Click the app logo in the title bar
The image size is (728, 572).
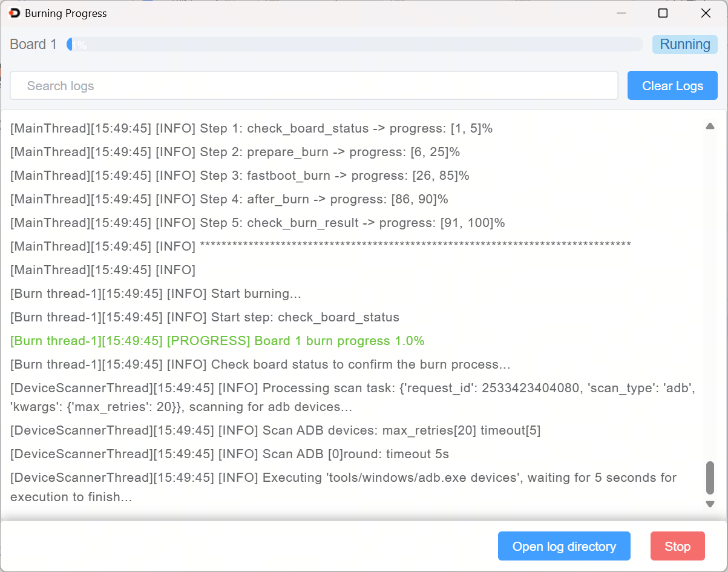15,13
